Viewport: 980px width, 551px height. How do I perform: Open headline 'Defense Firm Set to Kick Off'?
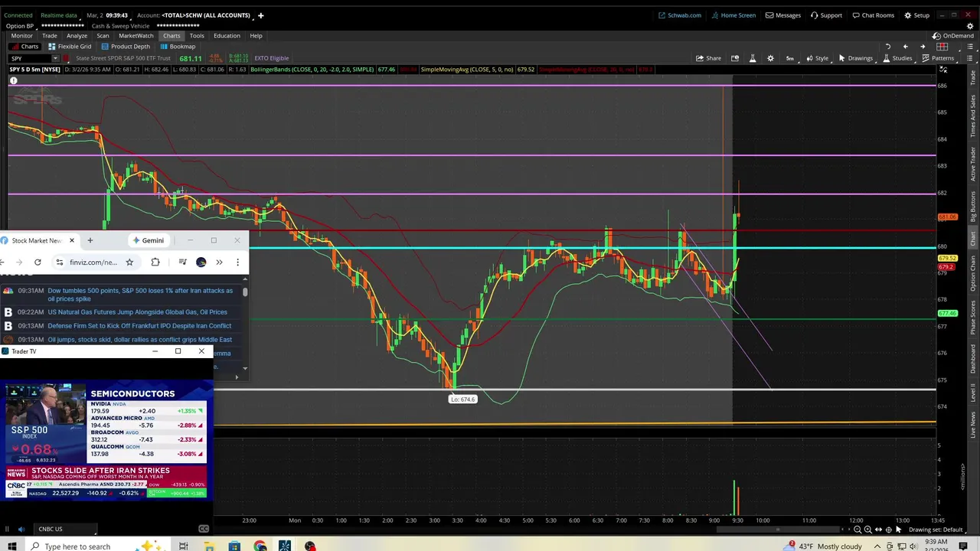[x=139, y=326]
